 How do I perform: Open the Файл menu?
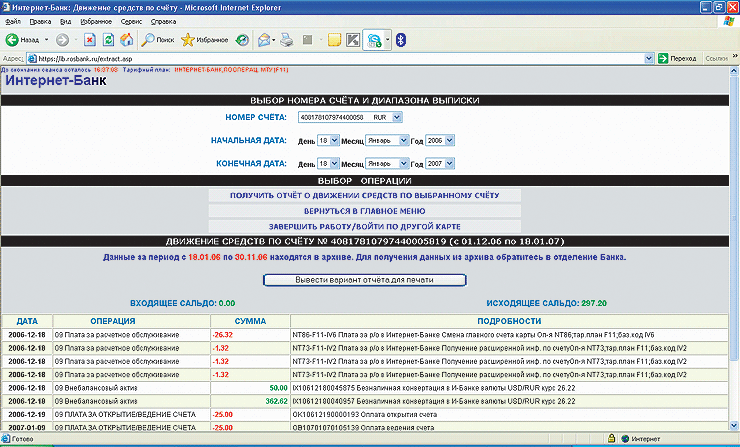[x=13, y=21]
